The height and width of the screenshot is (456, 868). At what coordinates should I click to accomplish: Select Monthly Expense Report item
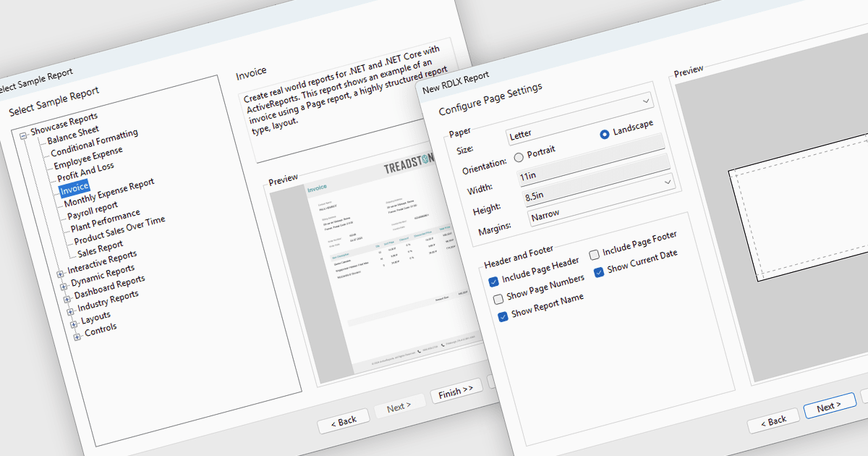109,193
